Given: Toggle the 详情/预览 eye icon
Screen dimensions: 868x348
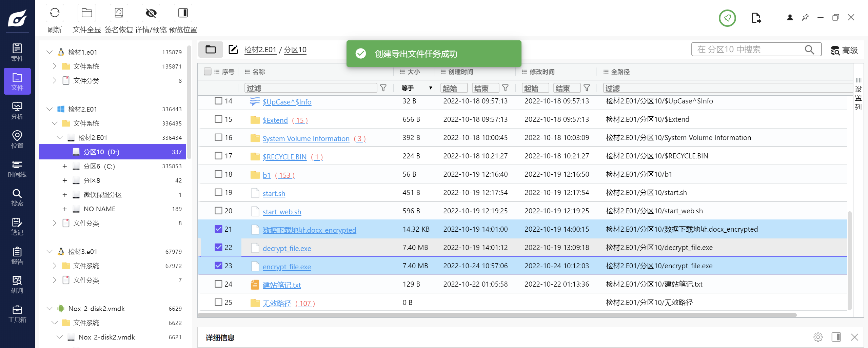Looking at the screenshot, I should [151, 13].
